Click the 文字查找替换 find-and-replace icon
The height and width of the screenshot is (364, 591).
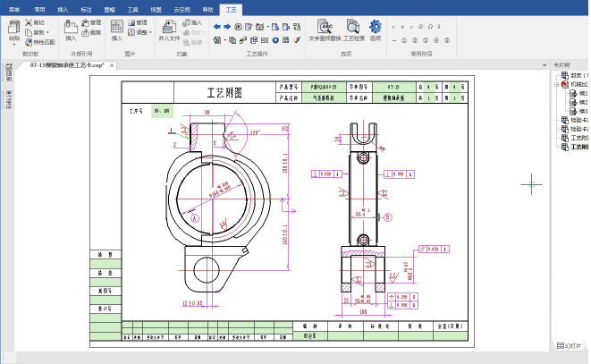click(x=325, y=28)
